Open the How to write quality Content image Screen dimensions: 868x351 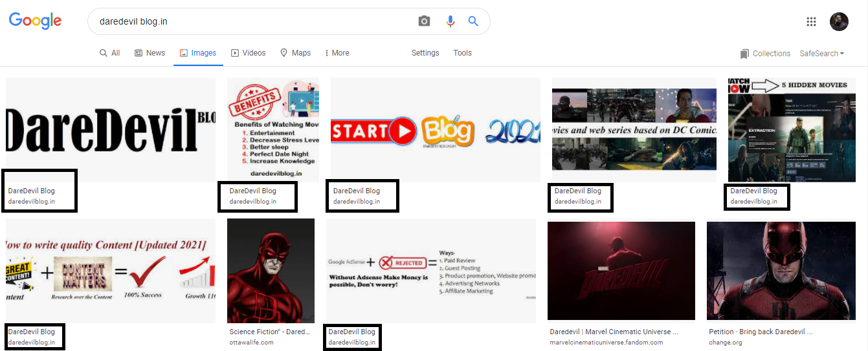111,270
